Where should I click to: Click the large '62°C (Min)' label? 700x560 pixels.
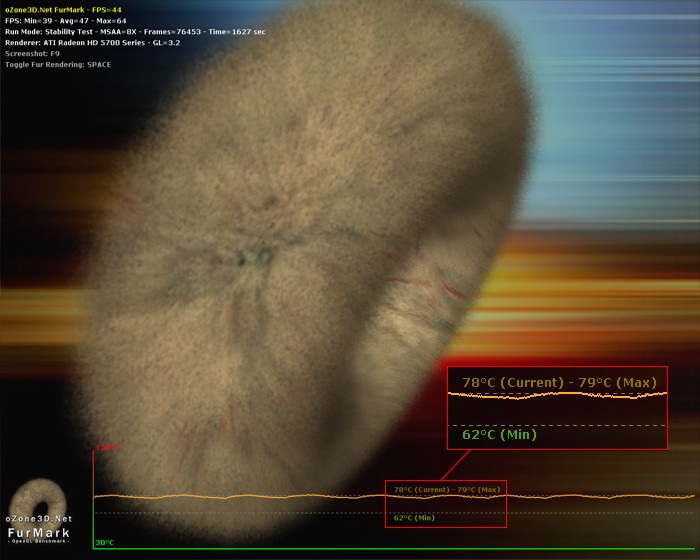[499, 435]
